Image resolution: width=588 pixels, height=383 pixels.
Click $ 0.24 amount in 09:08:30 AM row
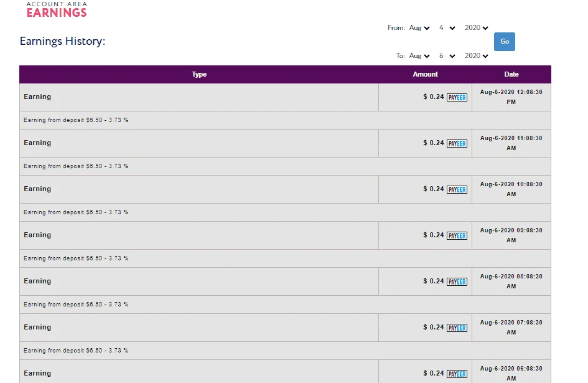point(434,235)
